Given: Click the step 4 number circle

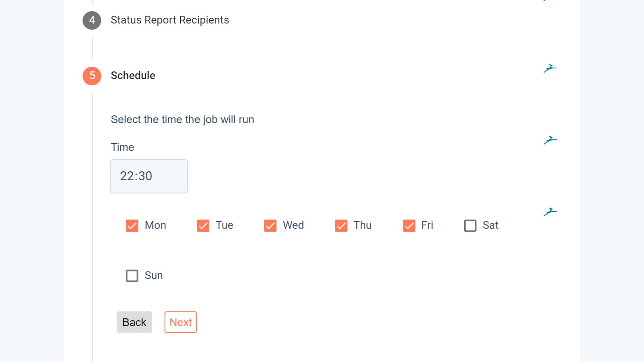Looking at the screenshot, I should pyautogui.click(x=92, y=20).
